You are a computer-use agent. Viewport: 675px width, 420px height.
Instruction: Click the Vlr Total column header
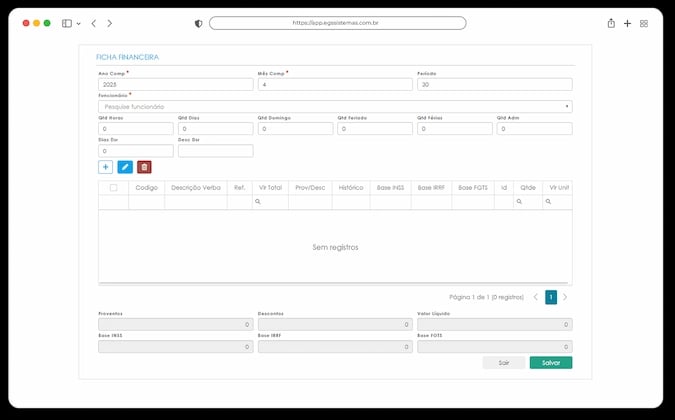[270, 188]
